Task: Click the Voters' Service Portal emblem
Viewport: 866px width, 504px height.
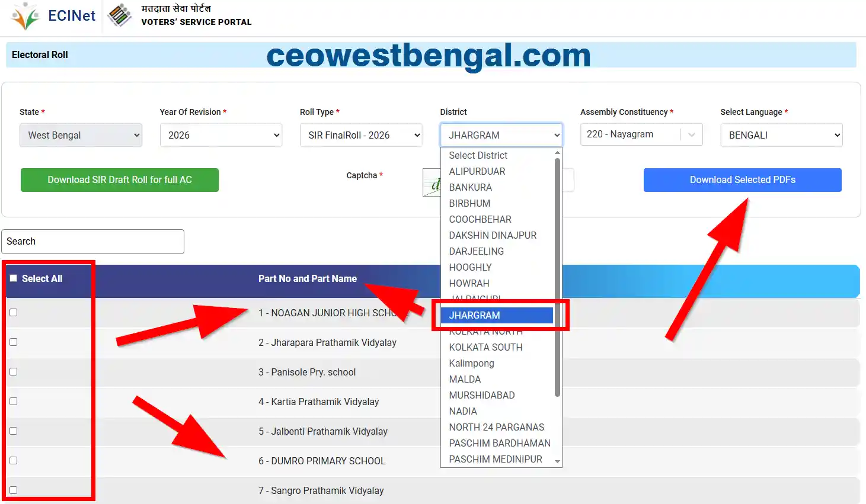Action: tap(119, 15)
